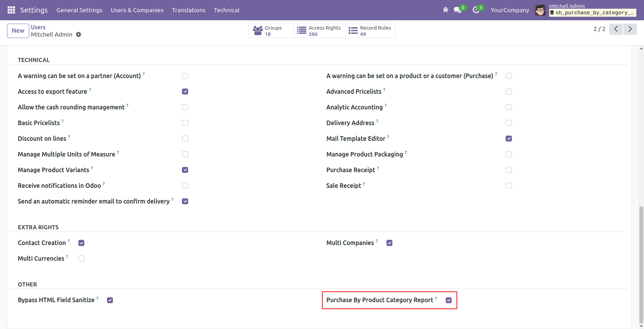The width and height of the screenshot is (644, 329).
Task: Open Record Rules 49 smart button
Action: tap(370, 31)
